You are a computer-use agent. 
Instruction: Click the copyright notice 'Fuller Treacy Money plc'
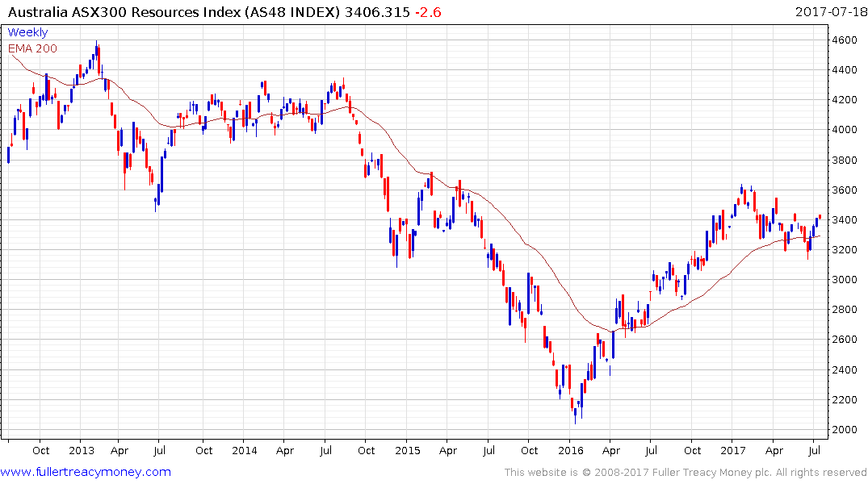click(712, 473)
